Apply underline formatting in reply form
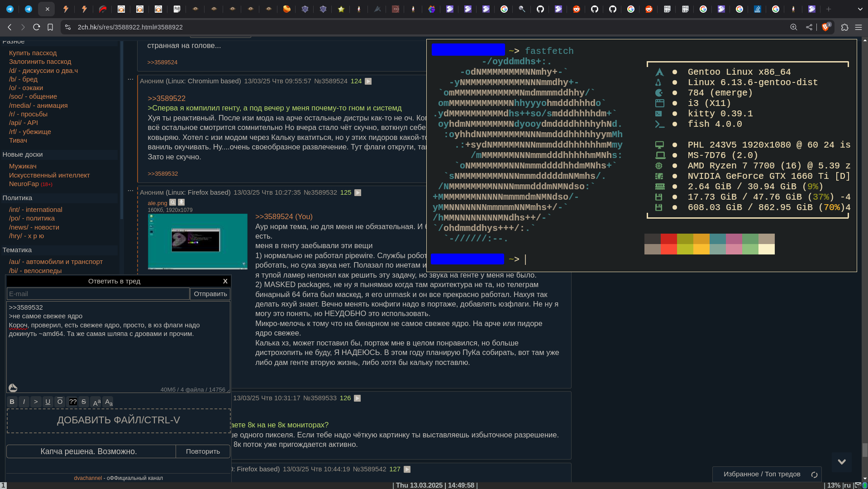 (x=48, y=402)
